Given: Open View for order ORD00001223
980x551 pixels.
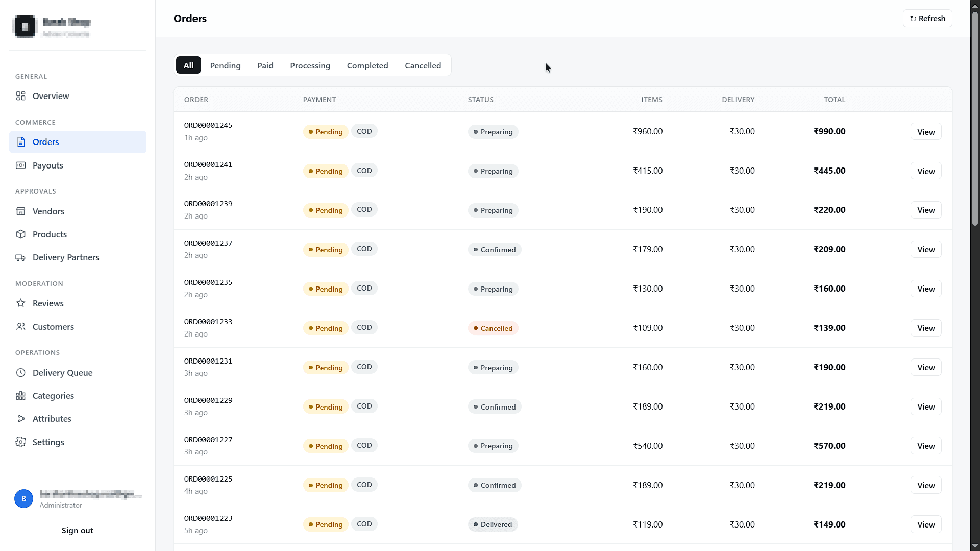Looking at the screenshot, I should 926,524.
